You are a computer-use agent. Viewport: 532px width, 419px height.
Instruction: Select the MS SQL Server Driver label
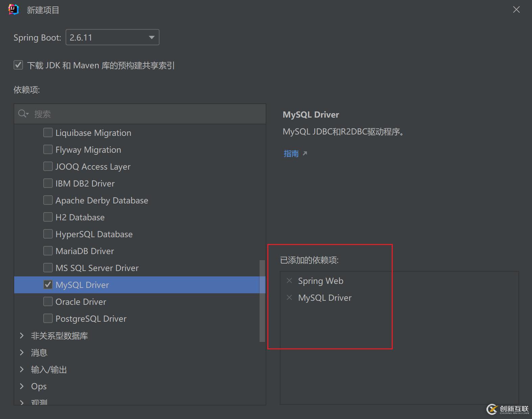[x=97, y=268]
